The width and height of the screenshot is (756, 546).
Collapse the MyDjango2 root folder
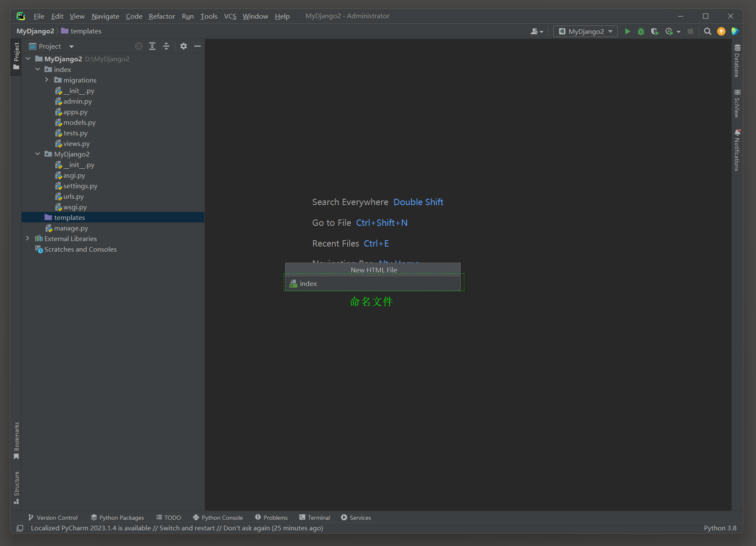(x=28, y=59)
